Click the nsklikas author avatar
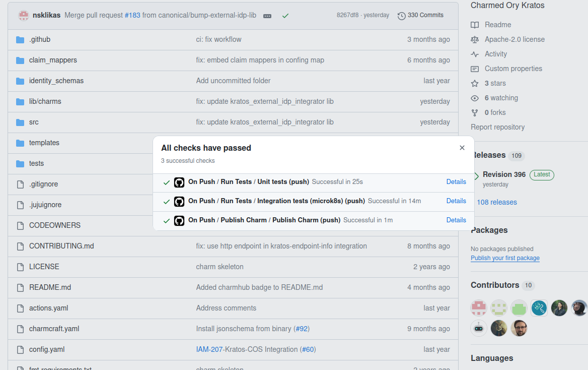This screenshot has width=588, height=370. click(24, 15)
